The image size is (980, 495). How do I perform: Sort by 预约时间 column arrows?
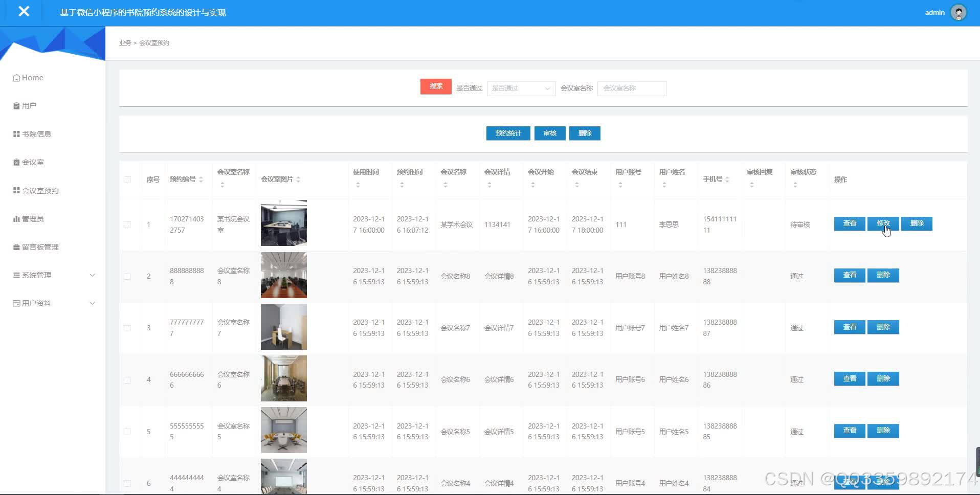coord(402,185)
